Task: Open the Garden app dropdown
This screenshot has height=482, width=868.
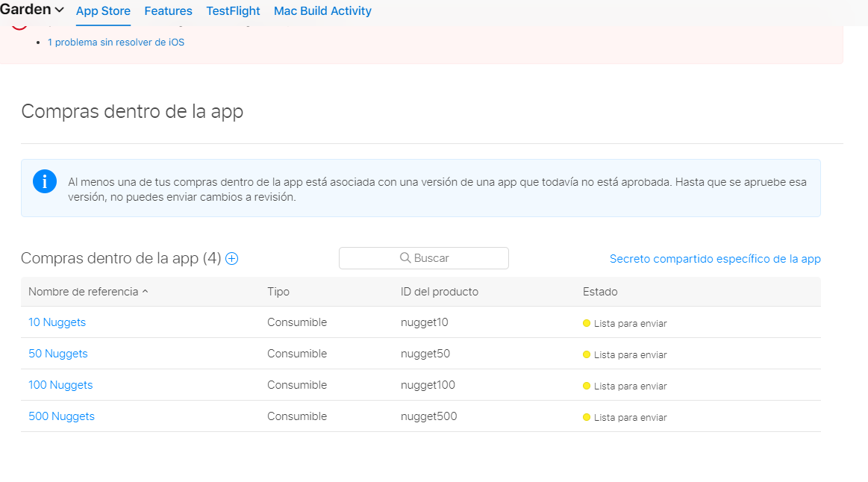Action: (32, 10)
